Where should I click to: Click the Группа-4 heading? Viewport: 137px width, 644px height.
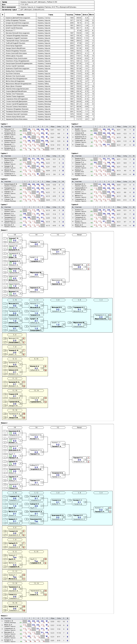(x=75, y=153)
